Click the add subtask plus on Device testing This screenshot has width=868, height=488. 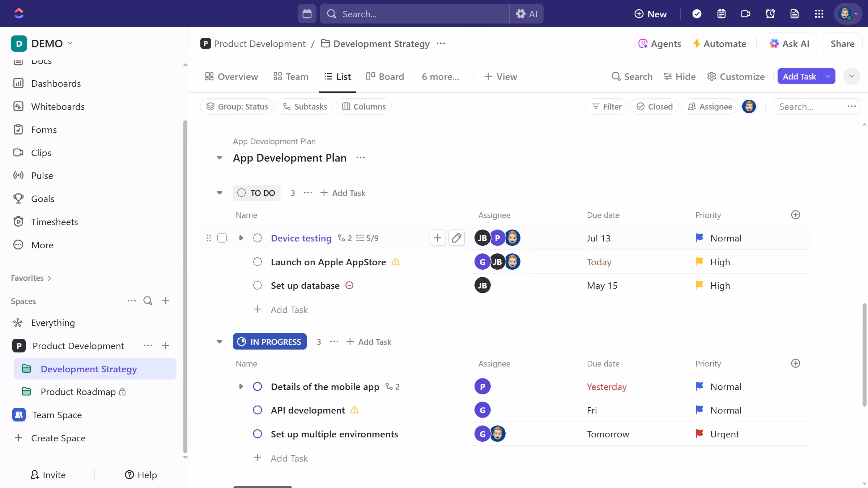tap(438, 238)
